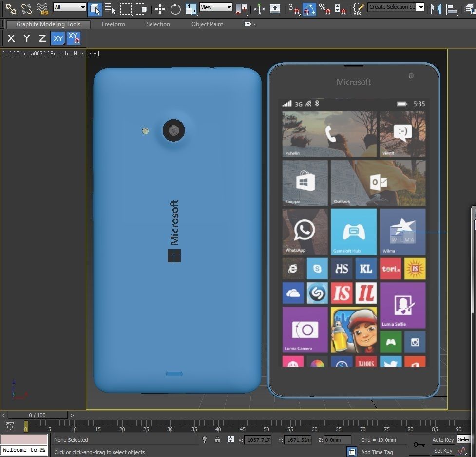Toggle the Selection Lock padlock
Image resolution: width=476 pixels, height=457 pixels.
pyautogui.click(x=217, y=439)
